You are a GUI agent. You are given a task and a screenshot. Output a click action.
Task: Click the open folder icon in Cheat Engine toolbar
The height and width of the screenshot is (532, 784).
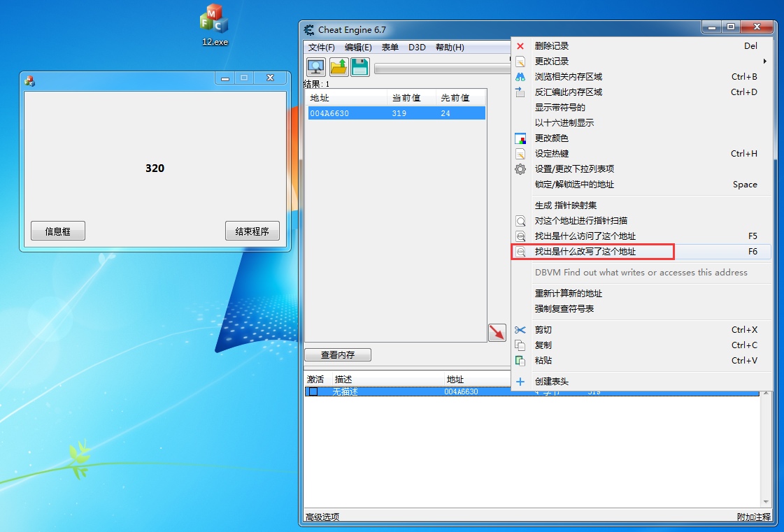point(338,67)
